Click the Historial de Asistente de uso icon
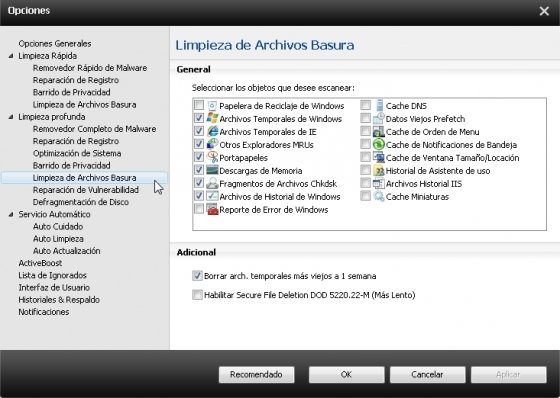 point(379,170)
